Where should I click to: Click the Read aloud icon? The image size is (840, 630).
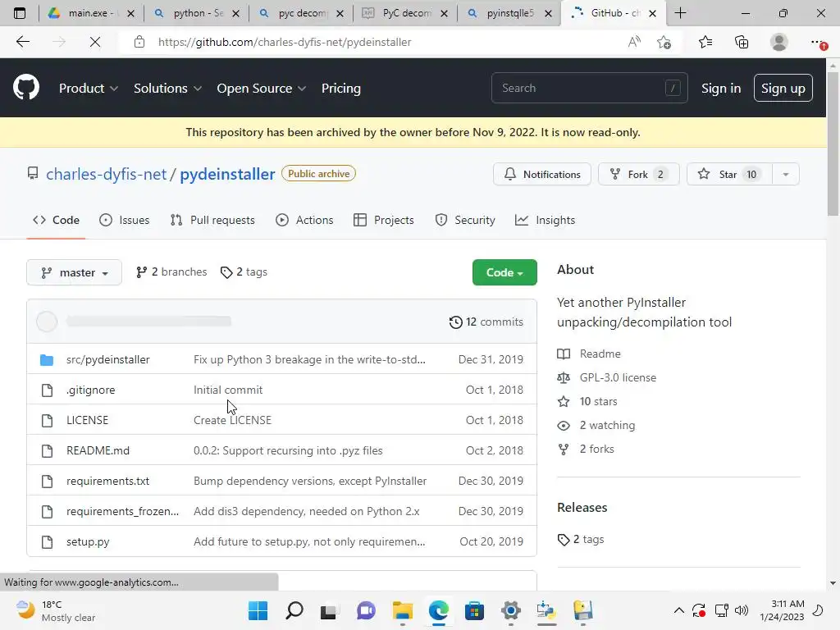pos(634,42)
